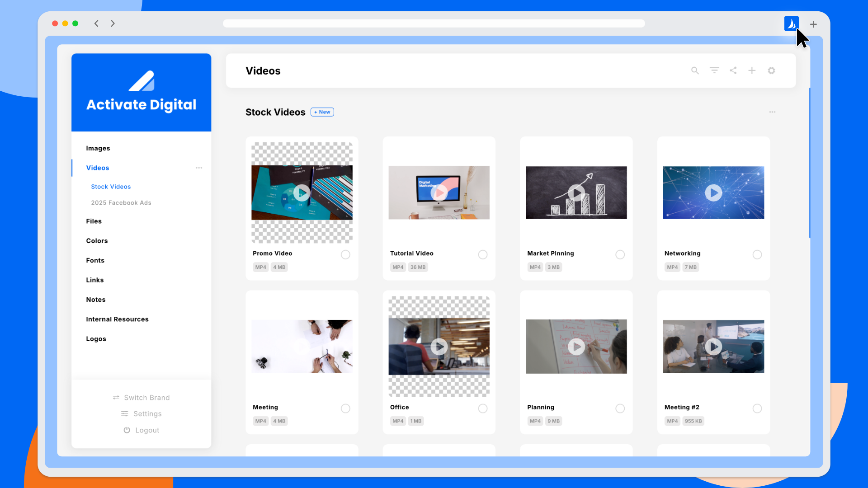Click the add icon in Videos header
Viewport: 868px width, 488px height.
coord(752,70)
